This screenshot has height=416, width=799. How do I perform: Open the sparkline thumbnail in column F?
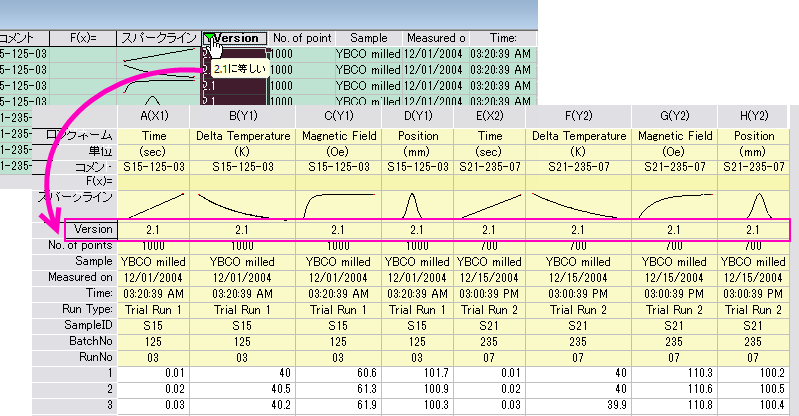(x=578, y=205)
